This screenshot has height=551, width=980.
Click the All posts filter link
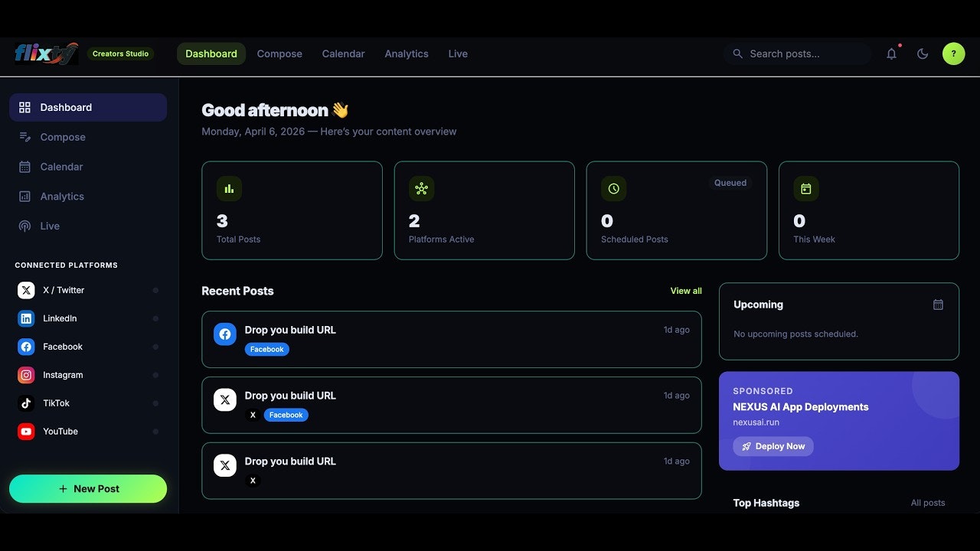[x=928, y=503]
